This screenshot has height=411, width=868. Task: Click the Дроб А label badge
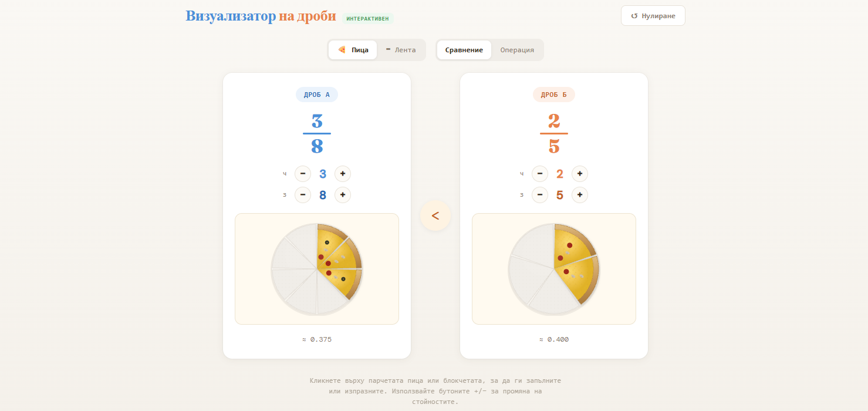coord(317,95)
